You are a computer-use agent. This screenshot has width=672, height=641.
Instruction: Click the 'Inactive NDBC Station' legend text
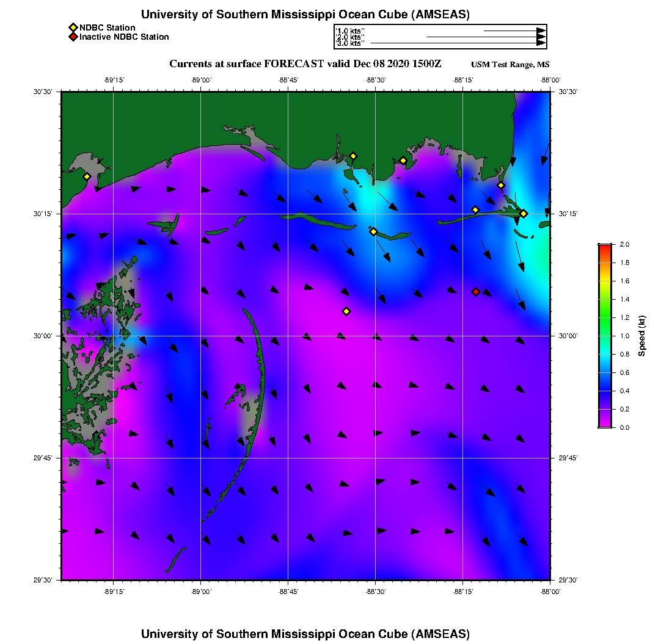(124, 37)
